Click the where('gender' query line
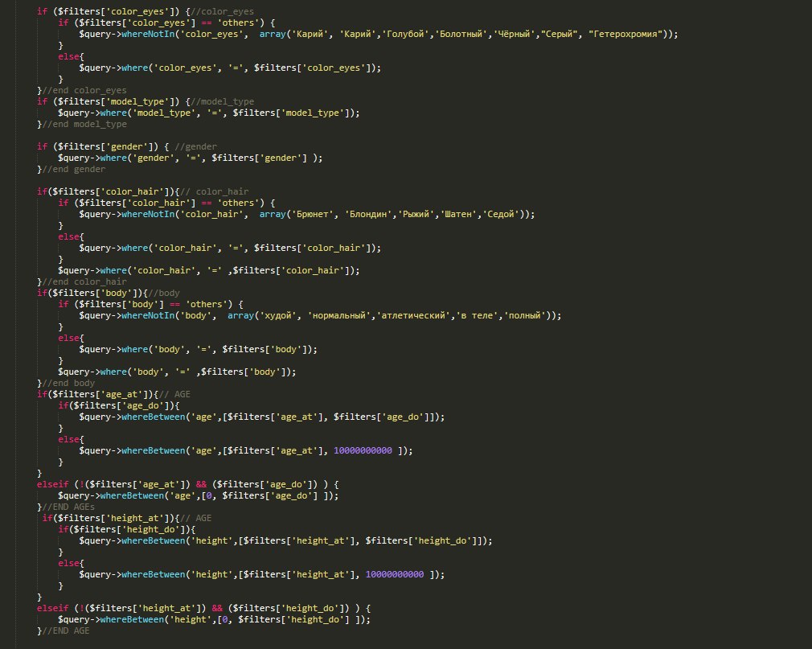The width and height of the screenshot is (812, 649). click(x=190, y=158)
